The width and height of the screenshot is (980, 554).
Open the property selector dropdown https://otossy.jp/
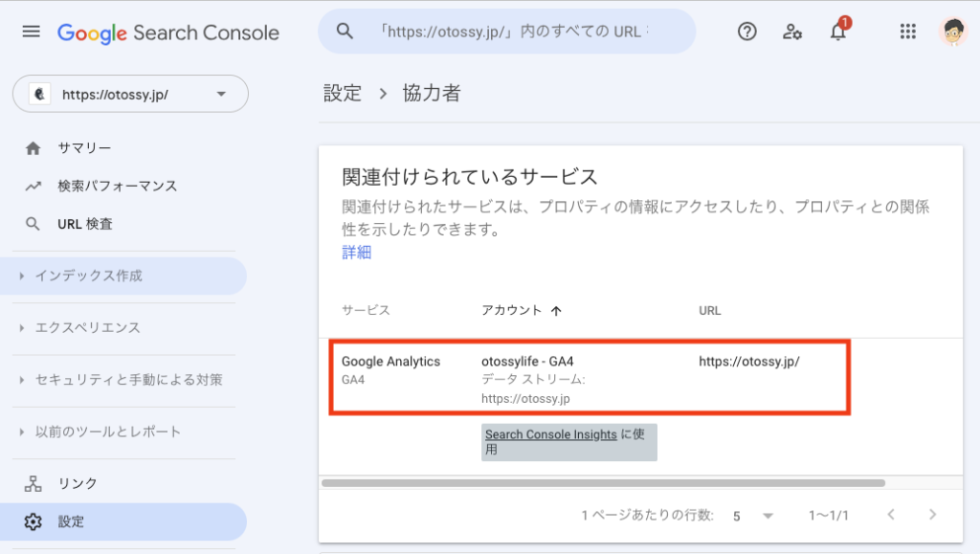[130, 95]
